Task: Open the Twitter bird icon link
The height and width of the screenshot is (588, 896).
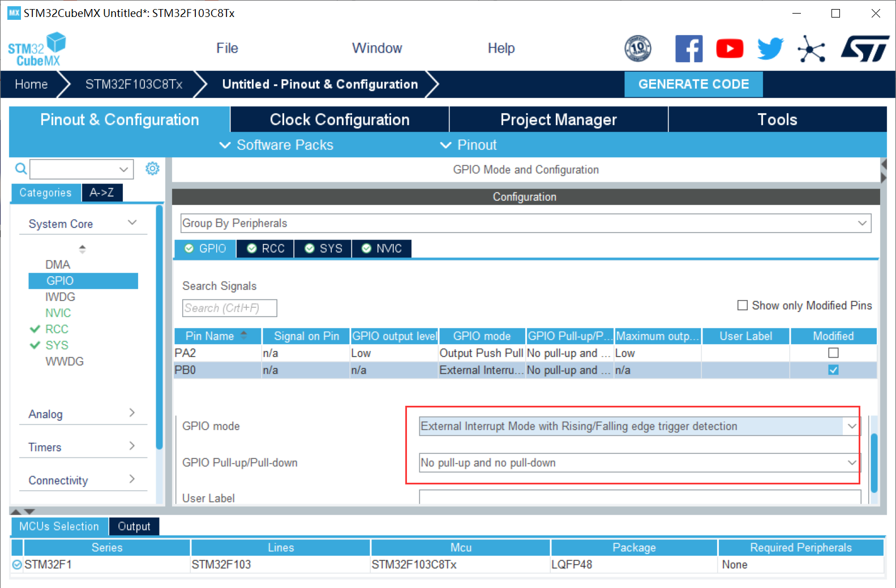Action: pyautogui.click(x=770, y=49)
